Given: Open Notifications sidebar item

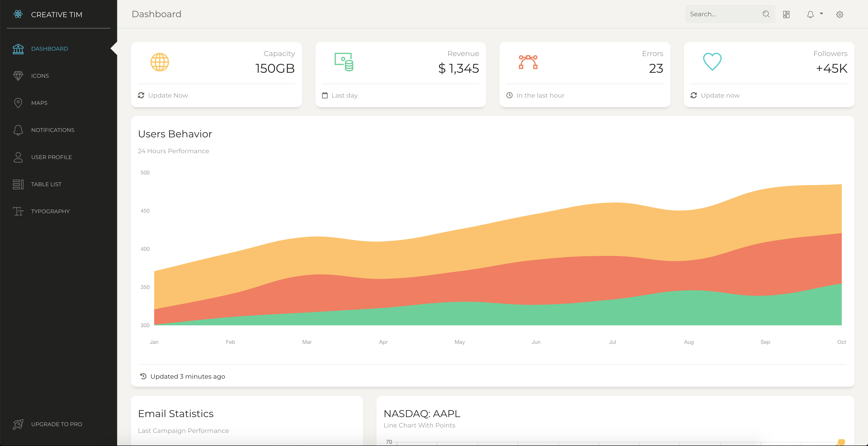Looking at the screenshot, I should click(x=53, y=130).
